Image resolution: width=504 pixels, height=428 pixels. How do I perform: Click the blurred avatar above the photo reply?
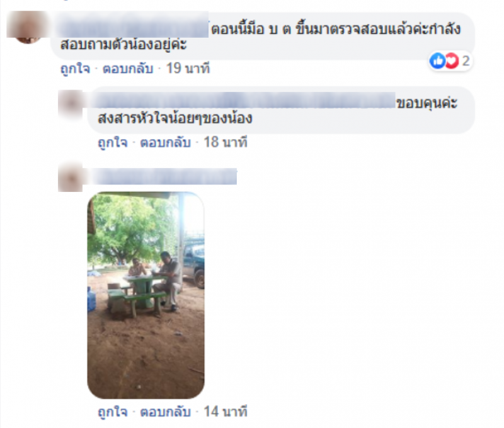(71, 177)
